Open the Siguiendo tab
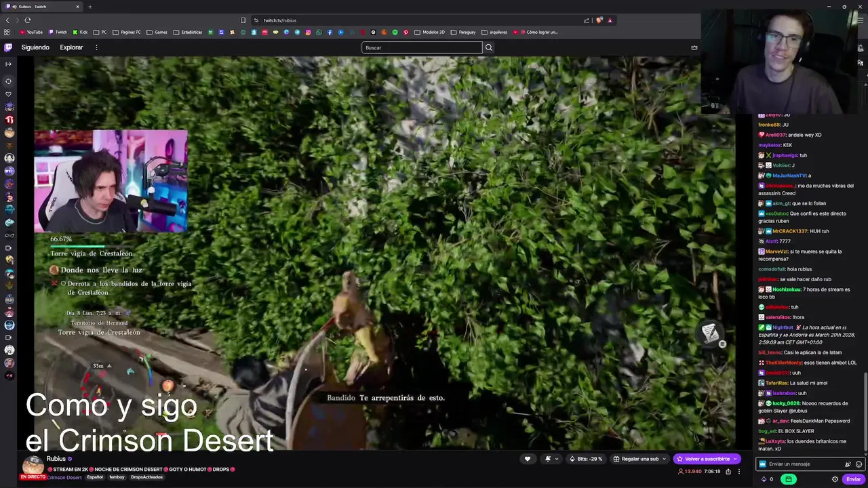 (x=35, y=47)
